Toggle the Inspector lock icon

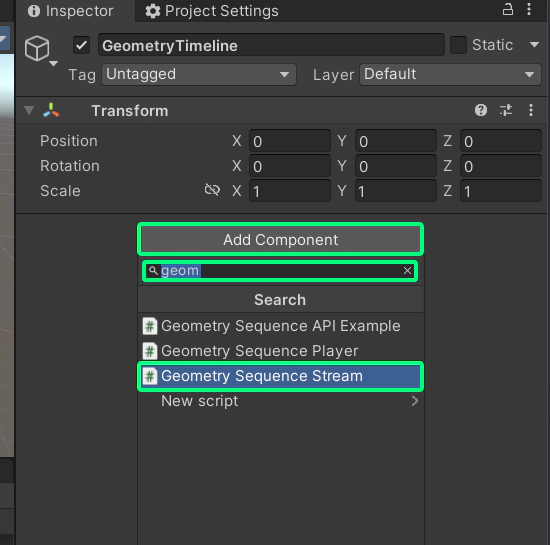click(507, 9)
